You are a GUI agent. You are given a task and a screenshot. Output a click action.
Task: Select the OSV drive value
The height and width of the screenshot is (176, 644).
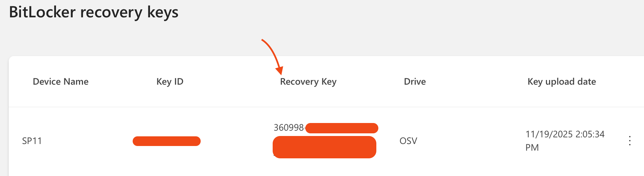pyautogui.click(x=408, y=141)
